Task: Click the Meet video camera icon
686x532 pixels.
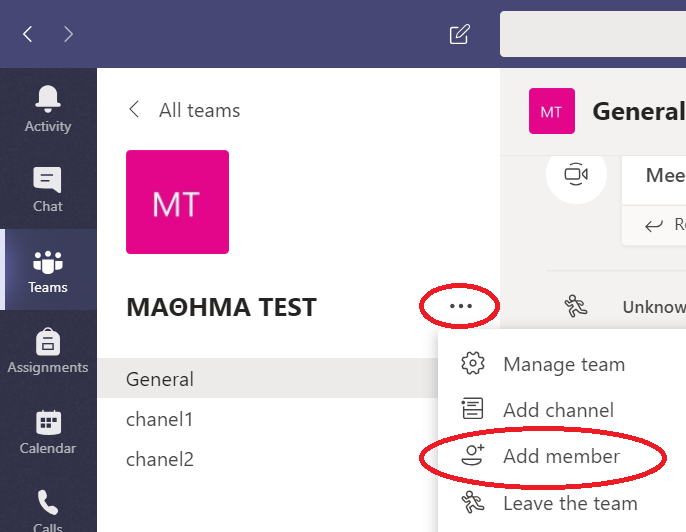Action: (576, 174)
